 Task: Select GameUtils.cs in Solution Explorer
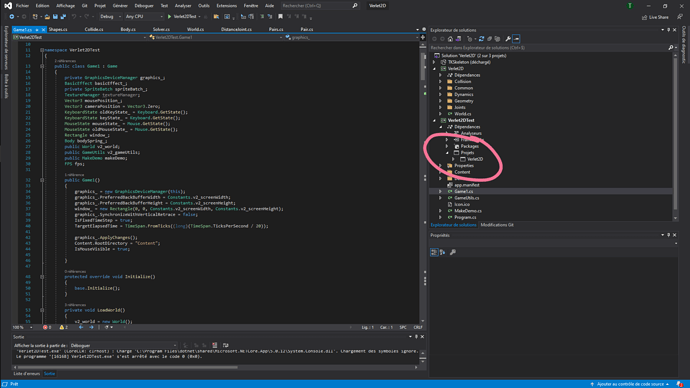(x=466, y=198)
